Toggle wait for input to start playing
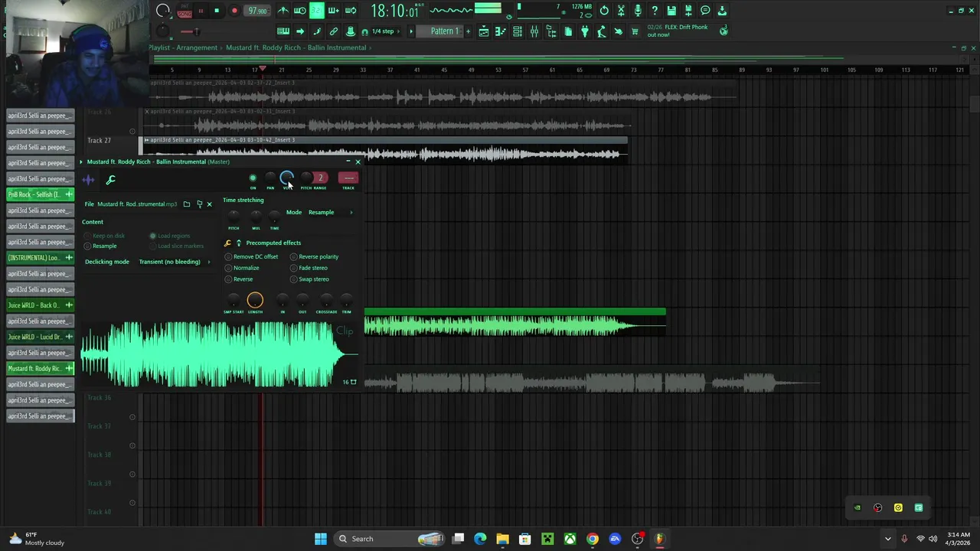Viewport: 980px width, 551px height. 300,11
